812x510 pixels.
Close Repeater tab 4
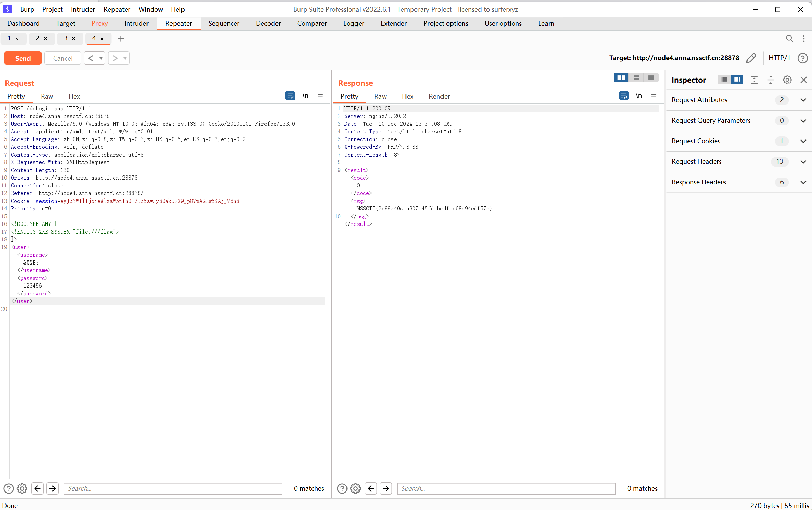pyautogui.click(x=102, y=39)
